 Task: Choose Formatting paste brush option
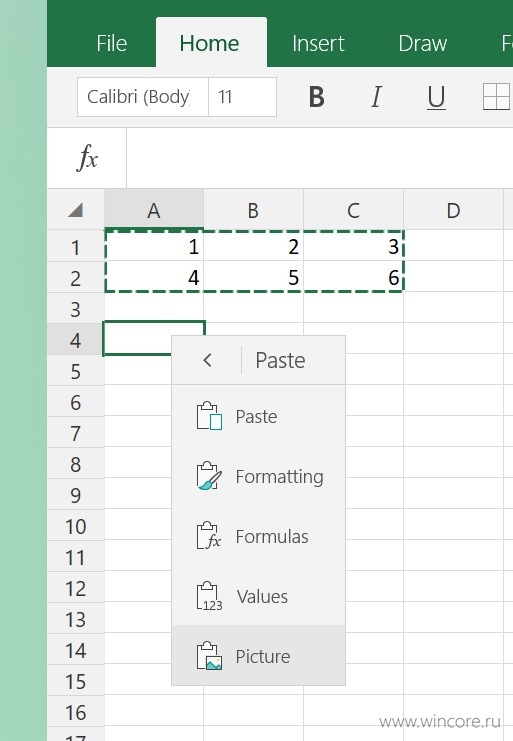coord(258,476)
